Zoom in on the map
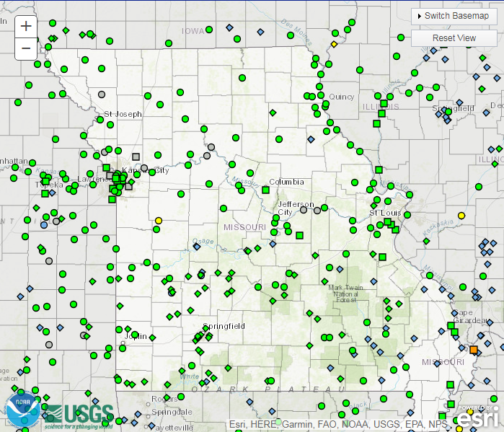Screen dimensions: 504x432 [x=26, y=26]
